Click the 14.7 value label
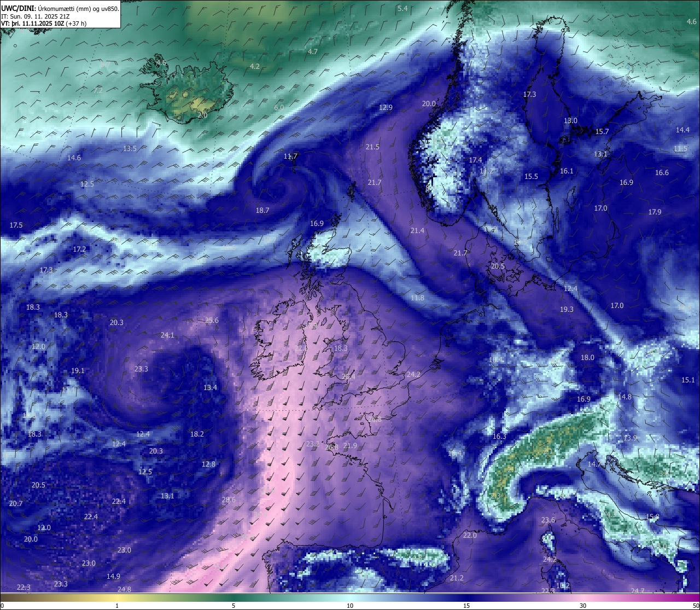This screenshot has width=700, height=610. click(594, 464)
